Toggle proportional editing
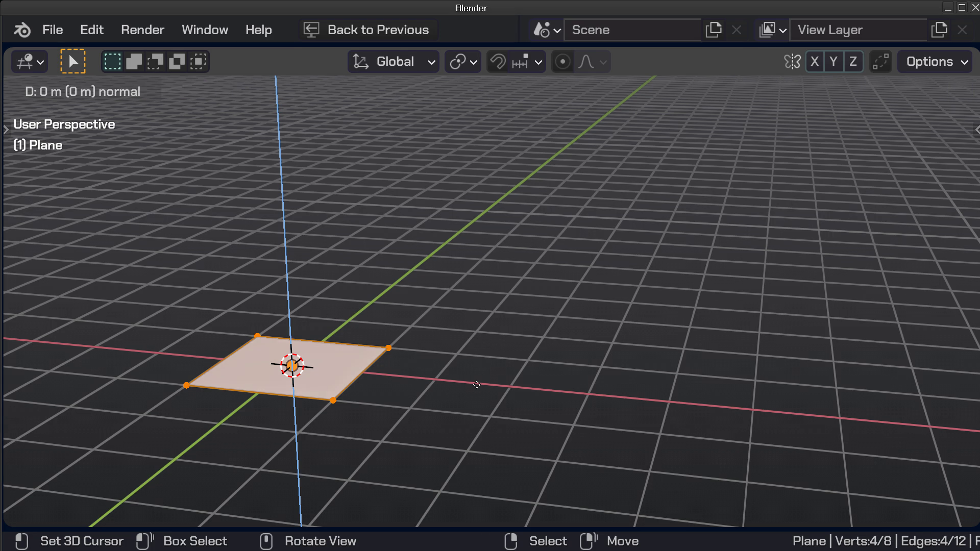Viewport: 980px width, 551px height. (562, 62)
